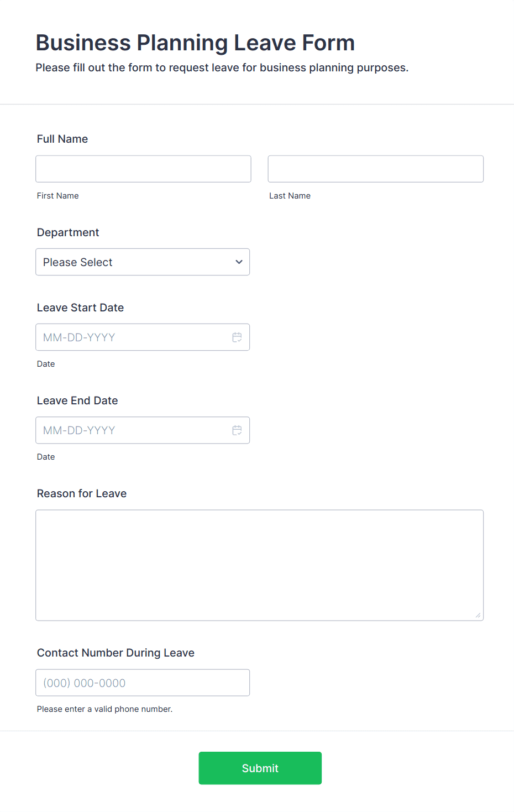The height and width of the screenshot is (812, 514).
Task: Click the Business Planning Leave Form heading
Action: pos(195,43)
